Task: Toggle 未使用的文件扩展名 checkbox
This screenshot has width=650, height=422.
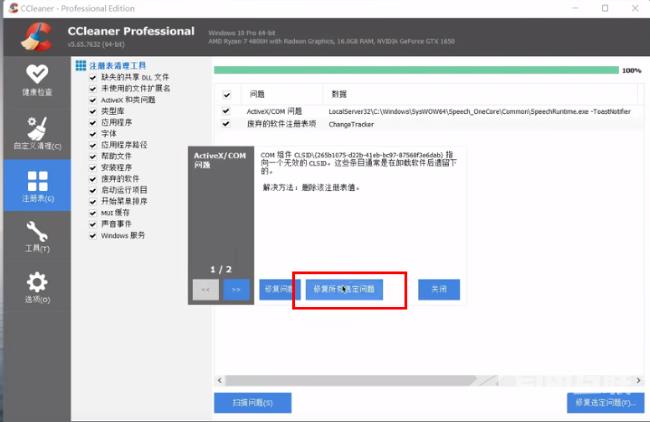Action: click(x=93, y=88)
